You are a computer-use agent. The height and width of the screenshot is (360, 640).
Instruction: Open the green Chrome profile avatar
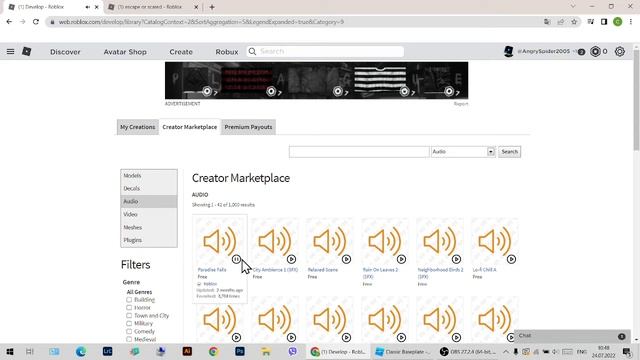[x=618, y=22]
